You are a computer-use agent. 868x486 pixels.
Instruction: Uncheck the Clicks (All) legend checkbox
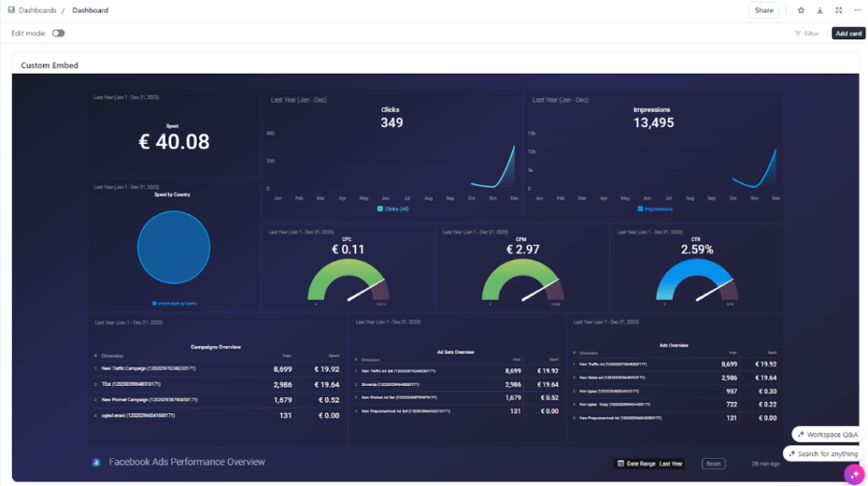(x=380, y=209)
